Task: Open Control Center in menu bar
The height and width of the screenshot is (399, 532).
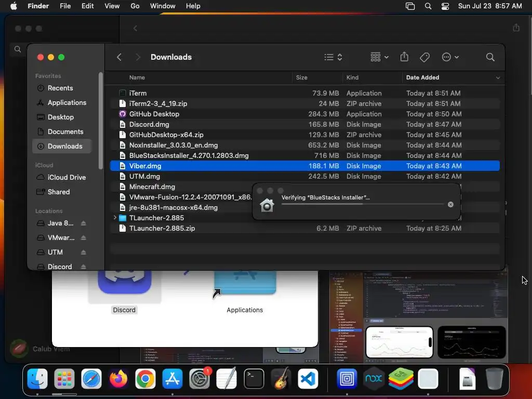Action: point(445,6)
